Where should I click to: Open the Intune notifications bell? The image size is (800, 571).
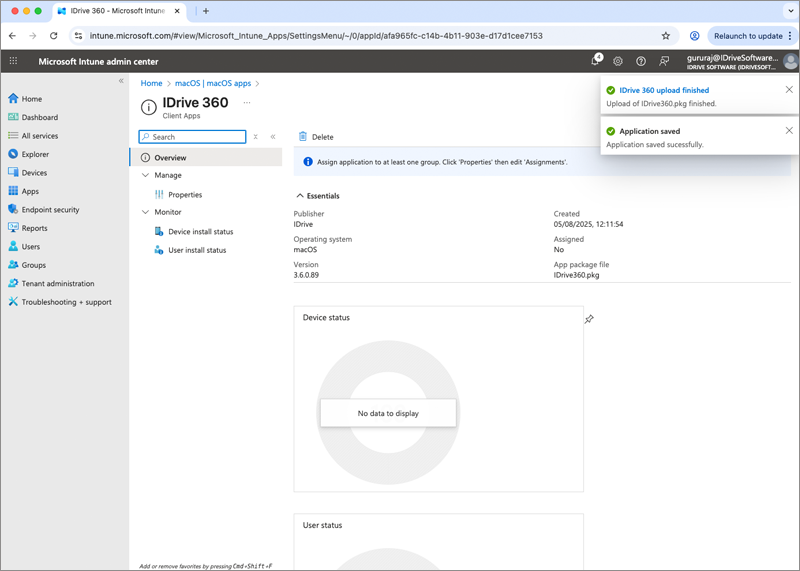click(x=595, y=61)
